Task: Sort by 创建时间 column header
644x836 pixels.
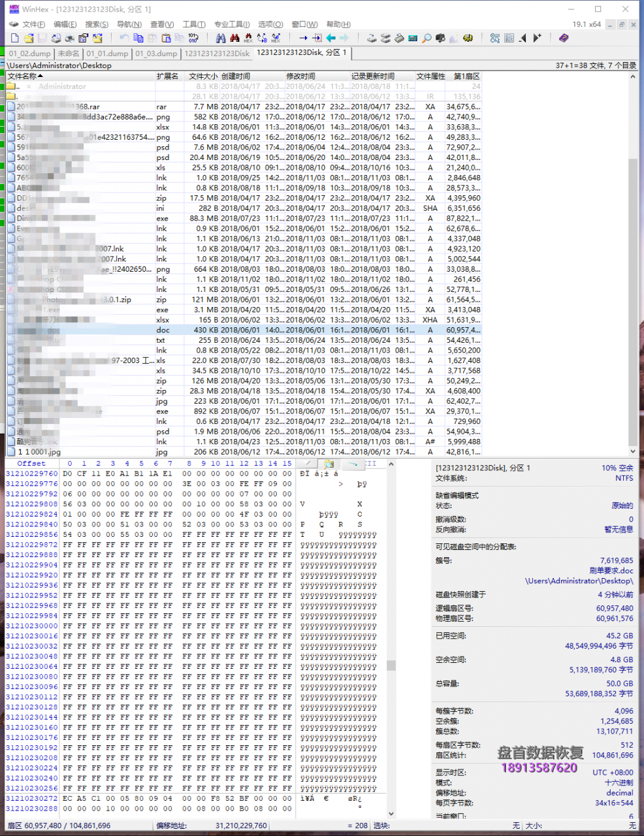Action: (236, 76)
